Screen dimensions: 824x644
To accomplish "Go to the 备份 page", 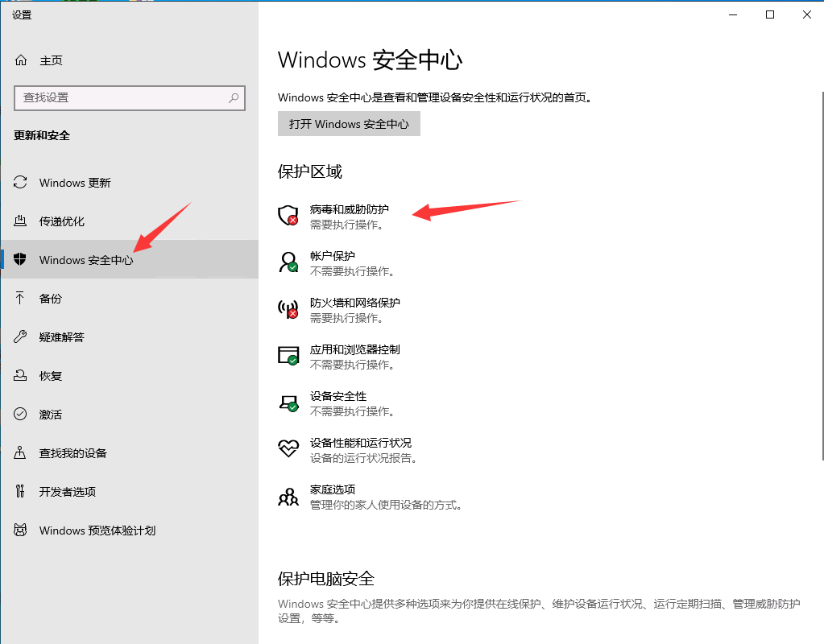I will coord(130,299).
